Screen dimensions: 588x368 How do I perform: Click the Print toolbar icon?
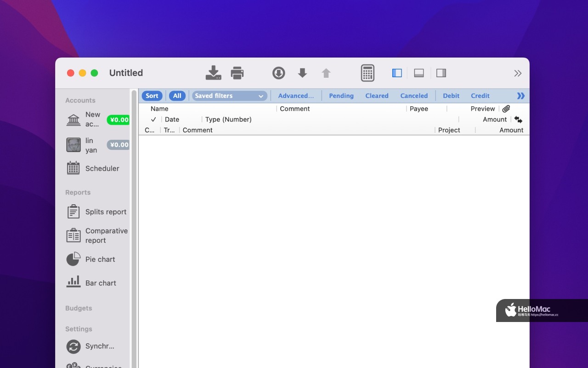(237, 73)
